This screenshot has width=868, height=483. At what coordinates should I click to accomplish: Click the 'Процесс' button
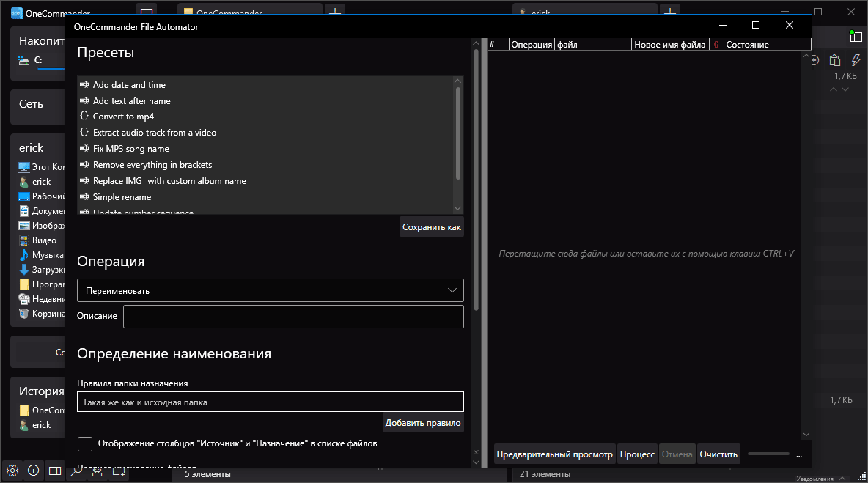point(637,454)
